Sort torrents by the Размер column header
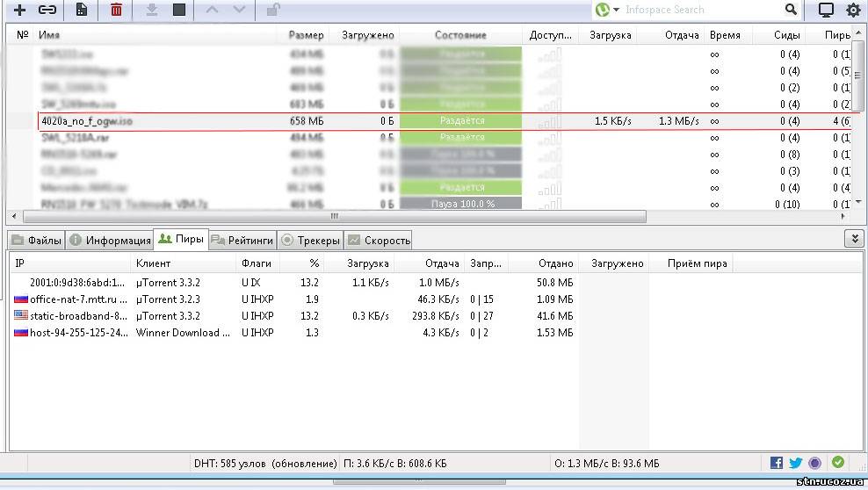The width and height of the screenshot is (868, 490). point(306,35)
